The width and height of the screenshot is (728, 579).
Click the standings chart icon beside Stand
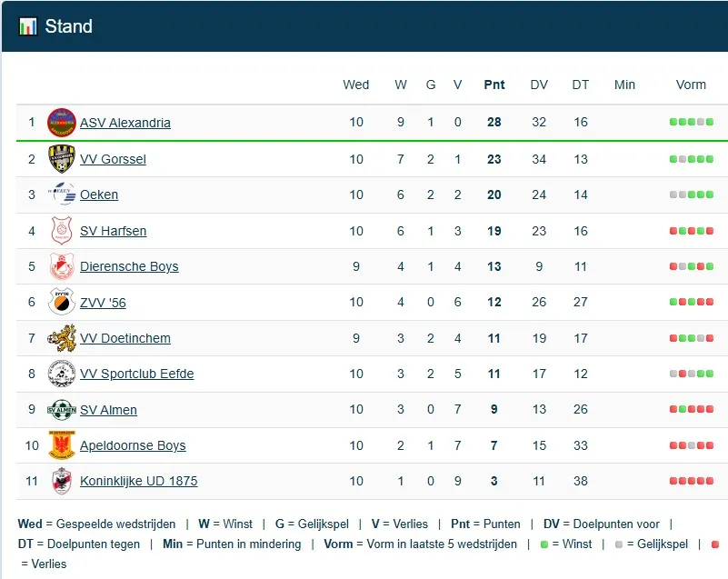click(x=27, y=26)
